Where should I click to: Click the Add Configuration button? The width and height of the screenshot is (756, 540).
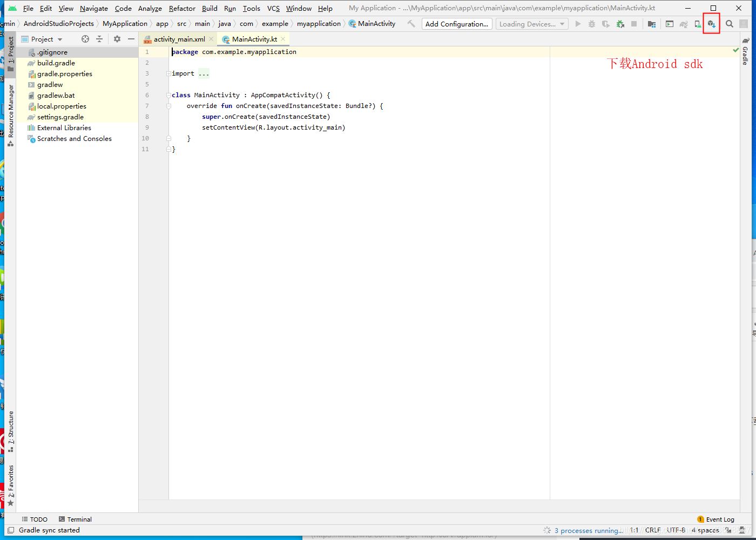[456, 24]
